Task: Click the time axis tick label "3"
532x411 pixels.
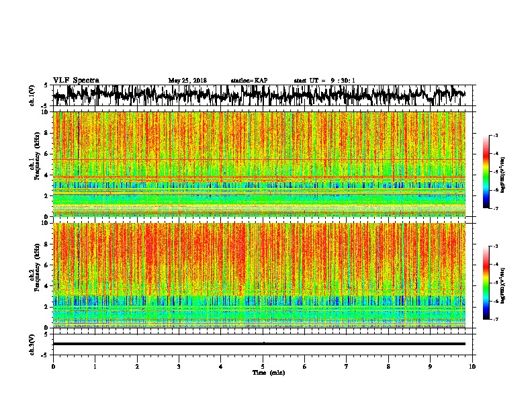Action: click(179, 366)
